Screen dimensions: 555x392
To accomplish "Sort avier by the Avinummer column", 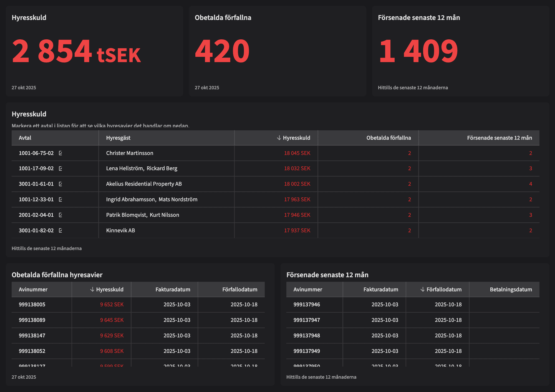I will click(33, 289).
